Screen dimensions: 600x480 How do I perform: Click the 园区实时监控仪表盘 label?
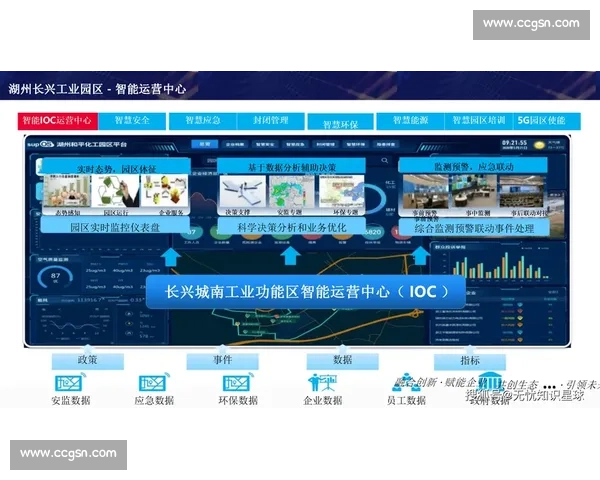pyautogui.click(x=115, y=227)
